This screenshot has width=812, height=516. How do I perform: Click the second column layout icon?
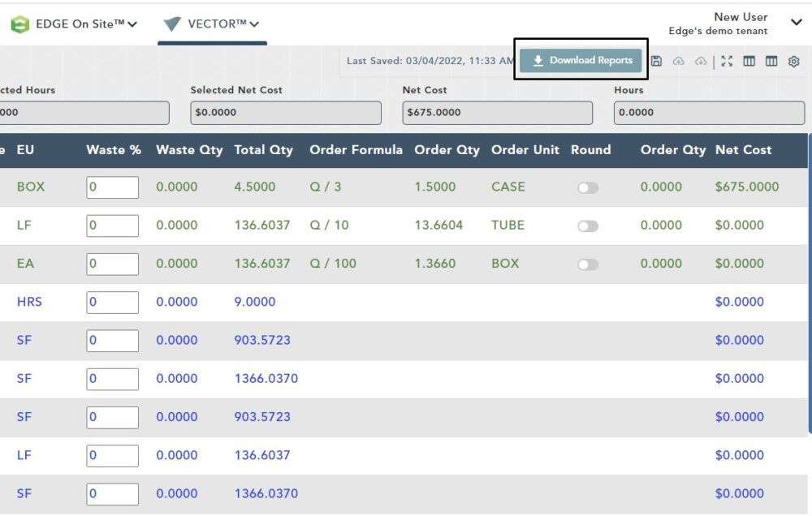[771, 61]
